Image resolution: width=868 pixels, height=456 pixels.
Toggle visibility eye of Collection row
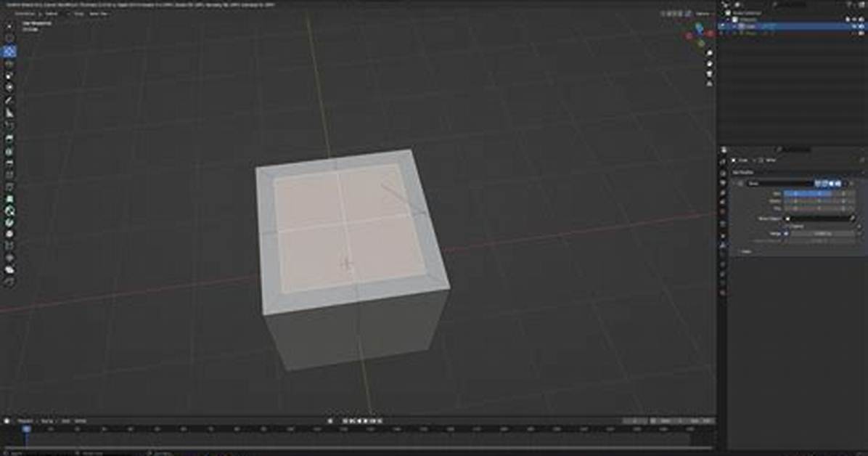coord(855,20)
